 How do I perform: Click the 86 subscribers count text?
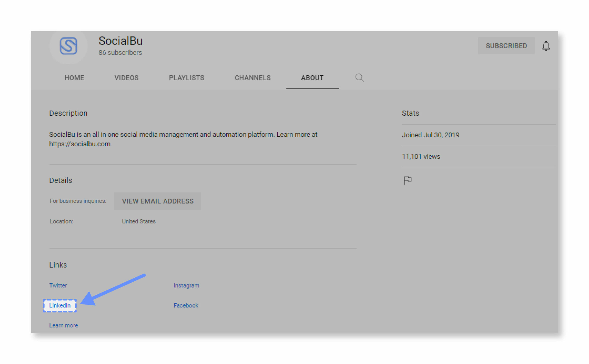pyautogui.click(x=120, y=52)
